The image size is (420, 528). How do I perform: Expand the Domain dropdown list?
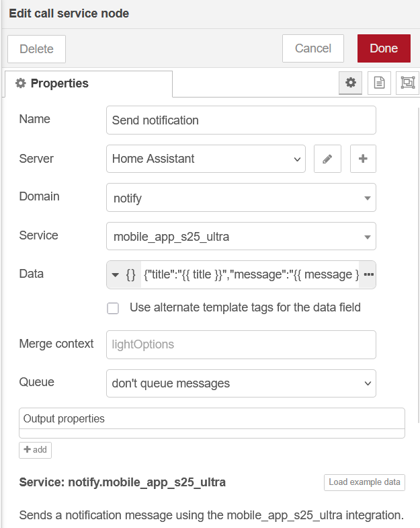point(241,198)
